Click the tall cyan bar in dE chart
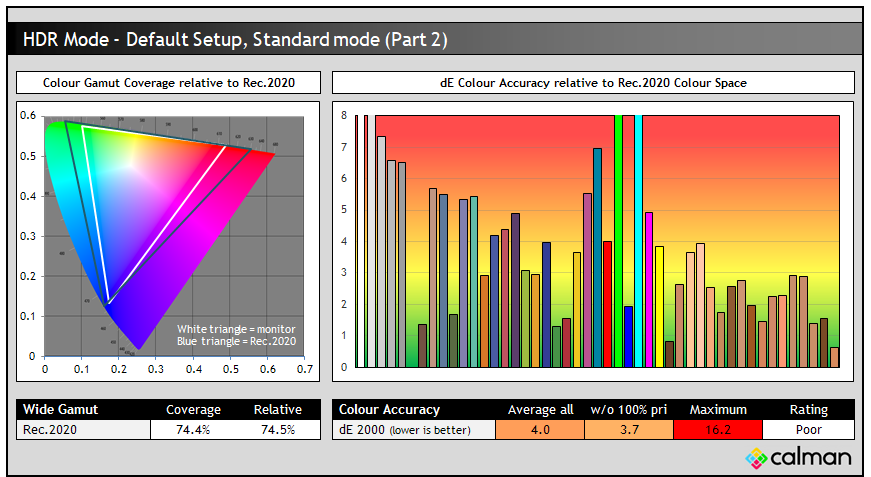871x477 pixels. (639, 240)
